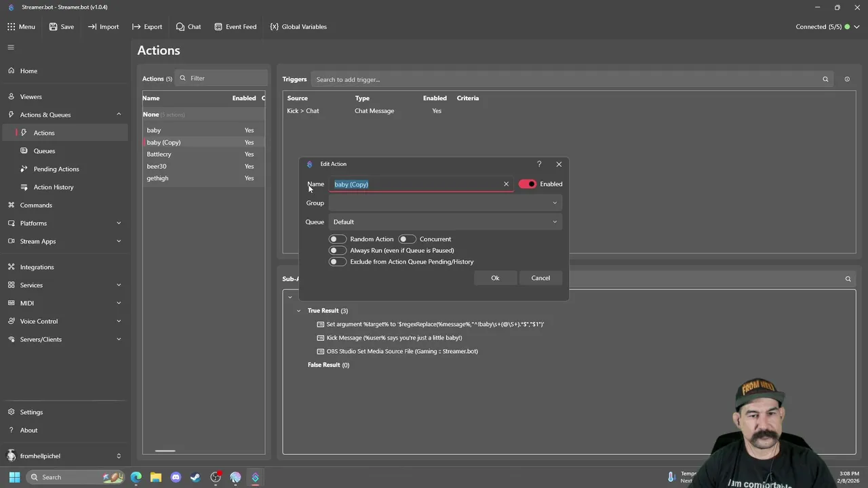Select the Battlecry action
Image resolution: width=868 pixels, height=488 pixels.
(203, 154)
